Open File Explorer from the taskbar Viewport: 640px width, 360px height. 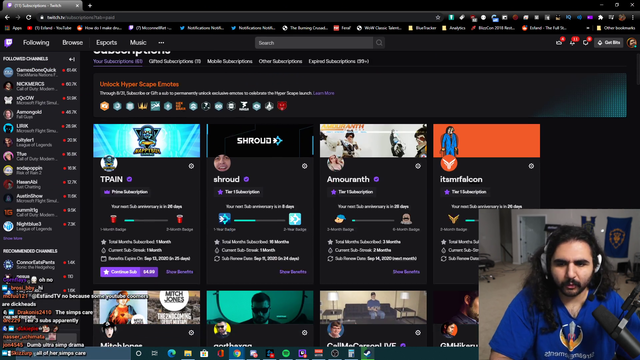point(188,353)
